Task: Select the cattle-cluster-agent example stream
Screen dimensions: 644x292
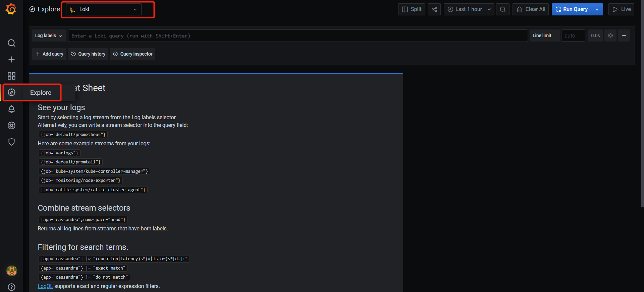Action: click(93, 190)
